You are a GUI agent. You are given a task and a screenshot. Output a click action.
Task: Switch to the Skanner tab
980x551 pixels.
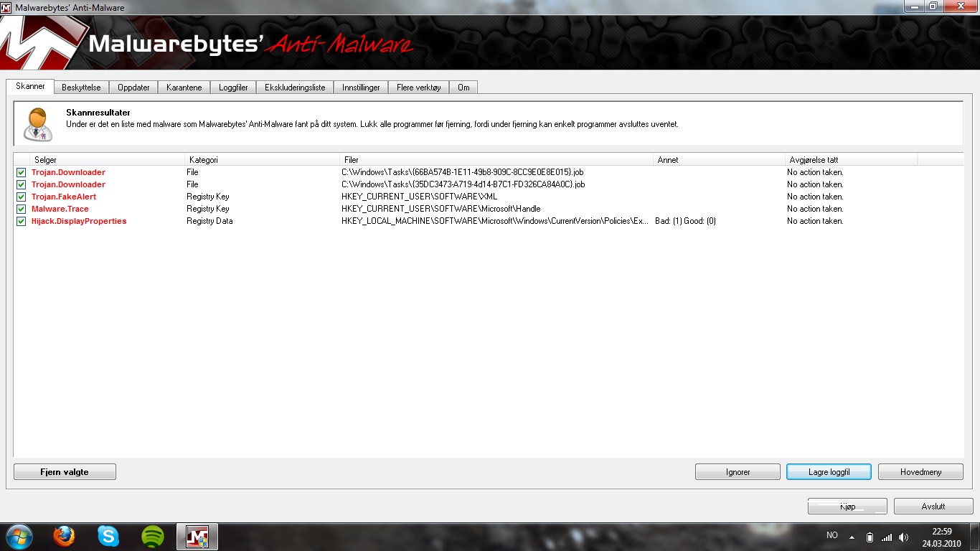[x=30, y=86]
